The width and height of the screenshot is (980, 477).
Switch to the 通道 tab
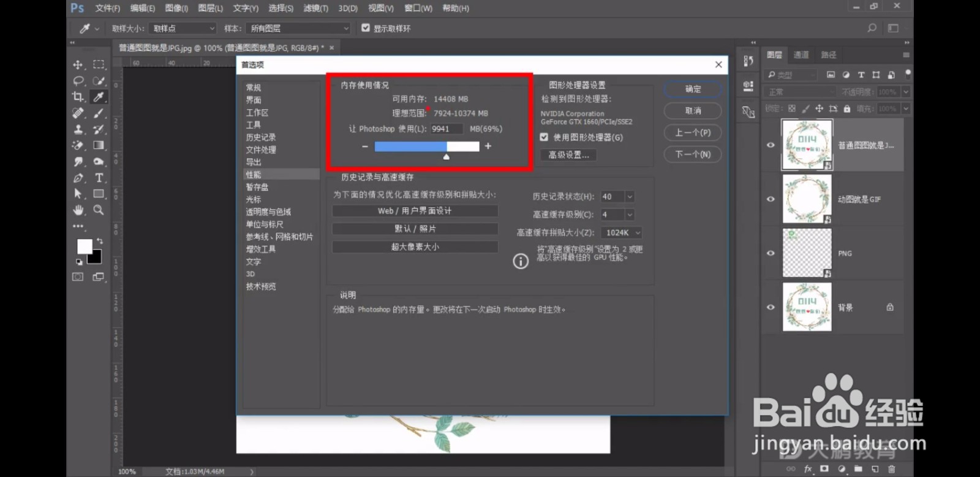pyautogui.click(x=801, y=55)
